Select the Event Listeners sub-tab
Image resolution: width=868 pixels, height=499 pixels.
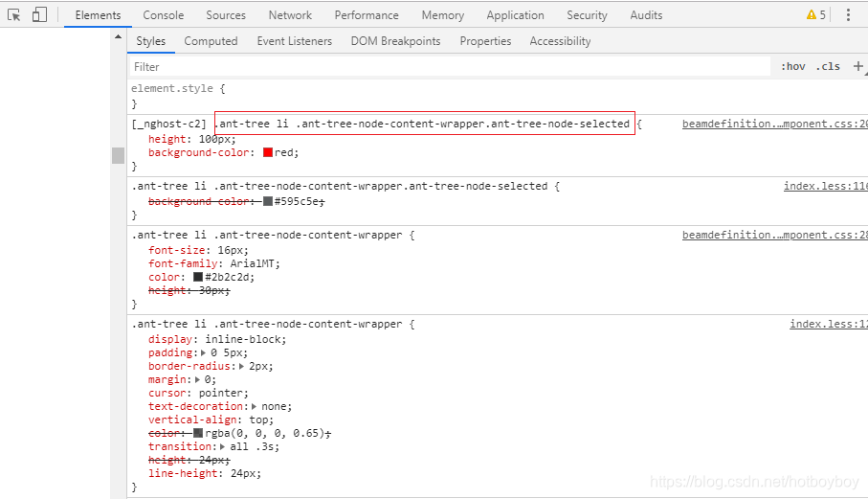point(295,41)
